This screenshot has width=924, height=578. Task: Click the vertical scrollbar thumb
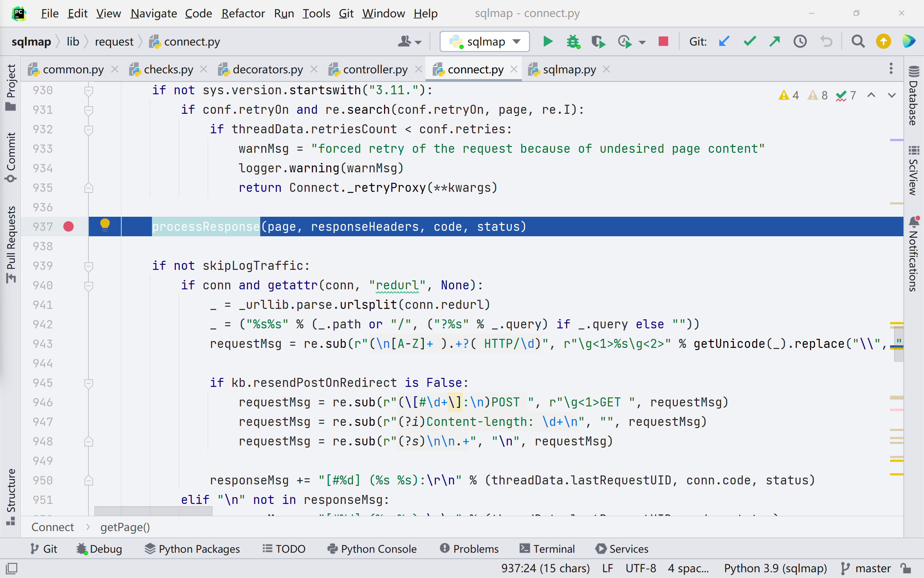[x=899, y=344]
